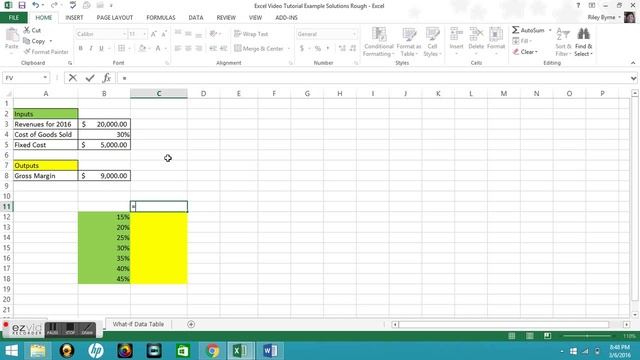
Task: Open Cell Styles gallery
Action: pyautogui.click(x=432, y=42)
